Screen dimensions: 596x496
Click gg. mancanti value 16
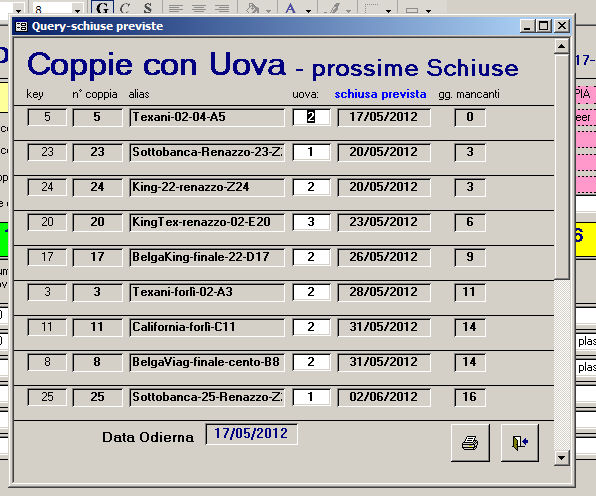[470, 397]
